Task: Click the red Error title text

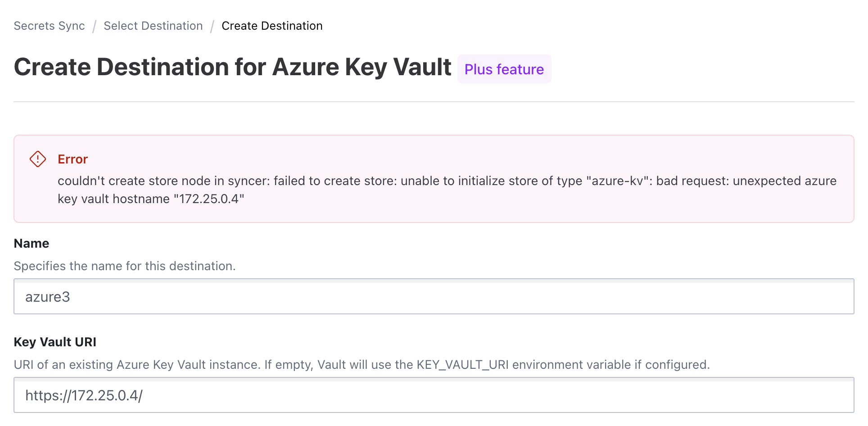Action: [72, 159]
